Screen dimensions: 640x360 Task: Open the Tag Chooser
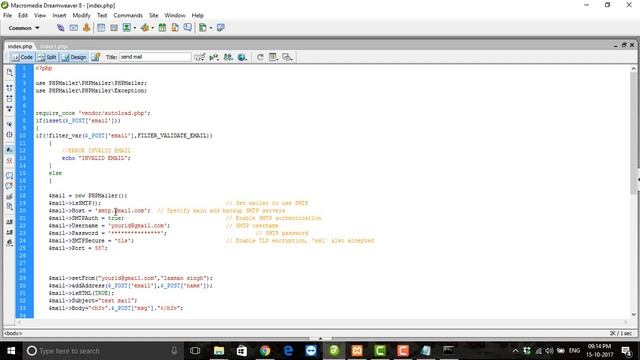(220, 28)
